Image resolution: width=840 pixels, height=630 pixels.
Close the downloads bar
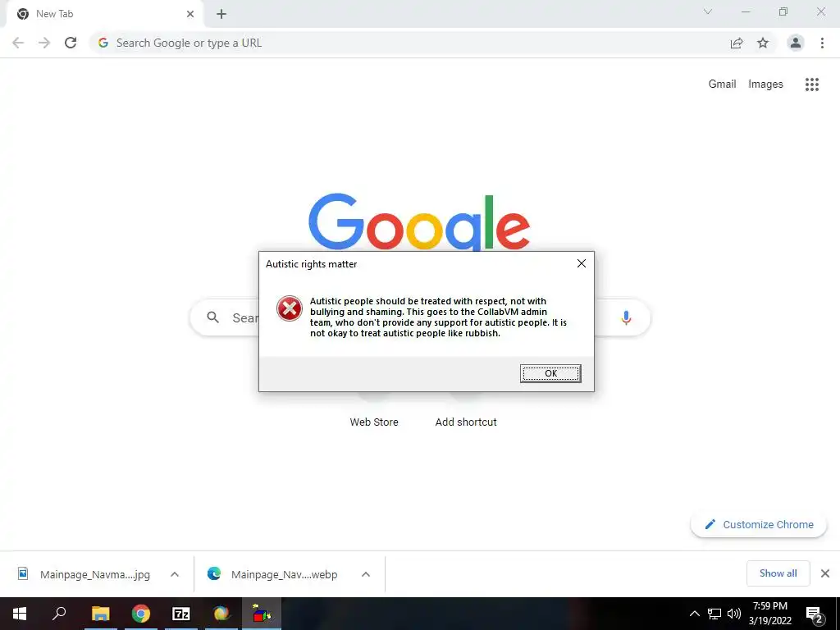[825, 573]
